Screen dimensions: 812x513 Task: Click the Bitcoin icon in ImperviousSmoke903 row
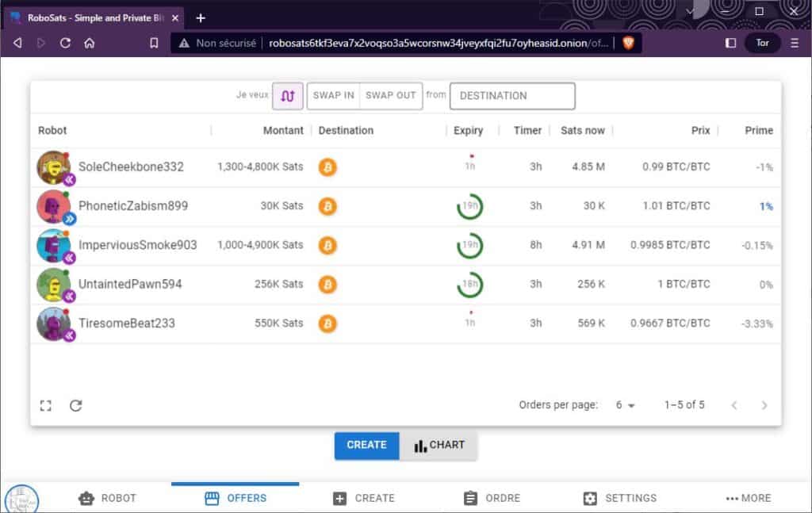(327, 245)
